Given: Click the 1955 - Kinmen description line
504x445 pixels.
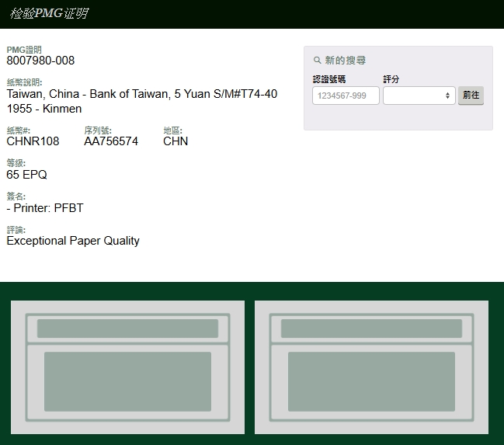Looking at the screenshot, I should pyautogui.click(x=44, y=109).
